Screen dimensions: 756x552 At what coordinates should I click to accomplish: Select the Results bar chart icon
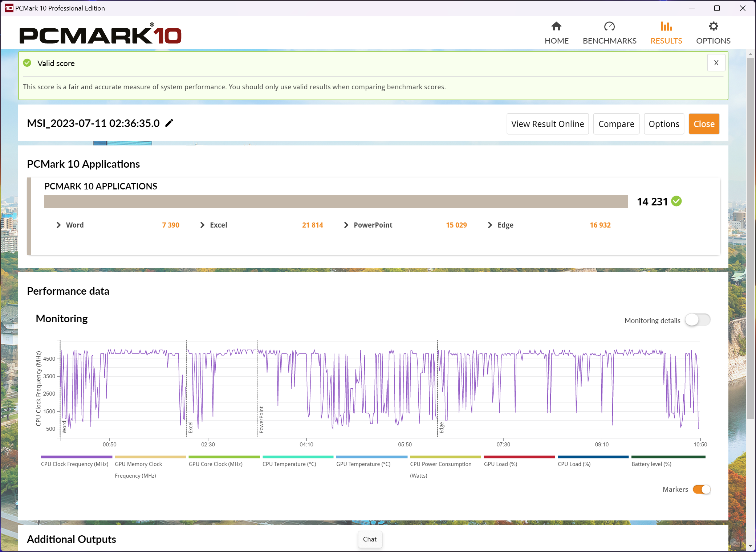click(666, 26)
